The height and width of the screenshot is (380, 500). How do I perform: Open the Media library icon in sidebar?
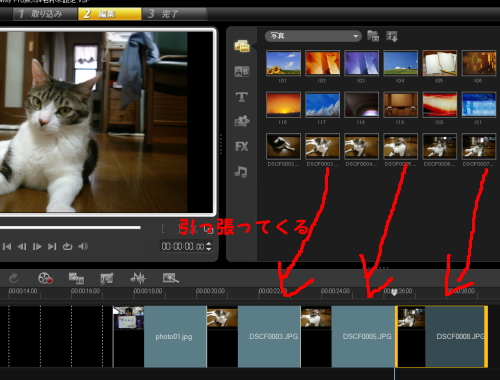[242, 46]
